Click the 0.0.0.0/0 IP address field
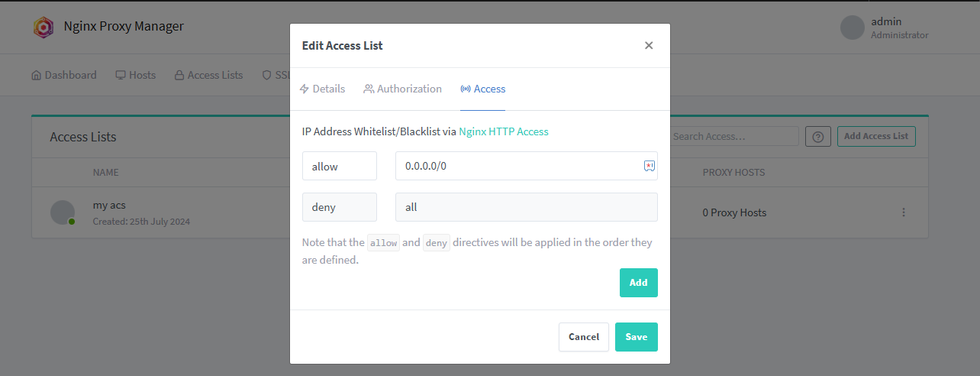This screenshot has height=376, width=980. pos(515,166)
